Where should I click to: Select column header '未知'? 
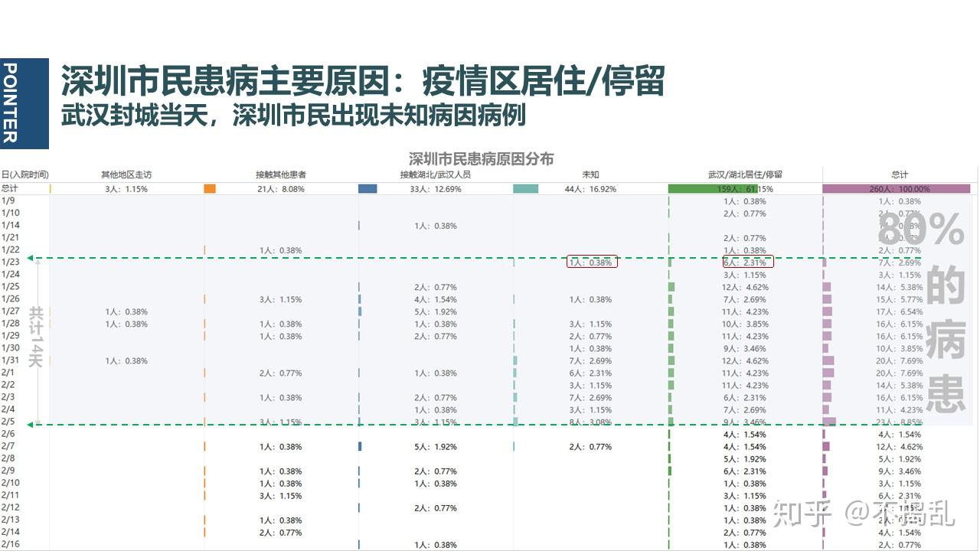click(x=590, y=175)
